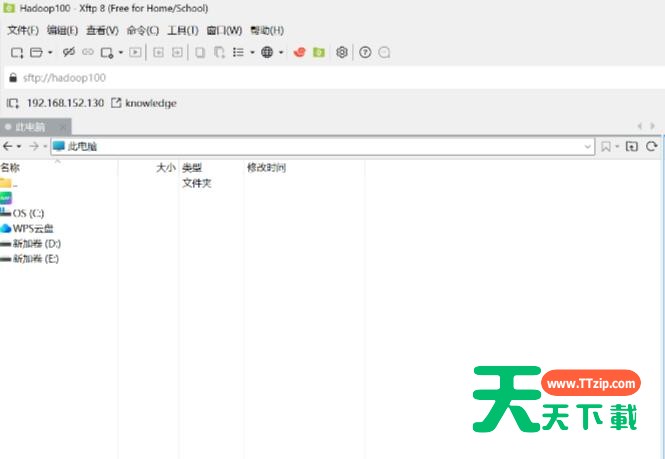Expand the path combo box dropdown

pyautogui.click(x=587, y=147)
